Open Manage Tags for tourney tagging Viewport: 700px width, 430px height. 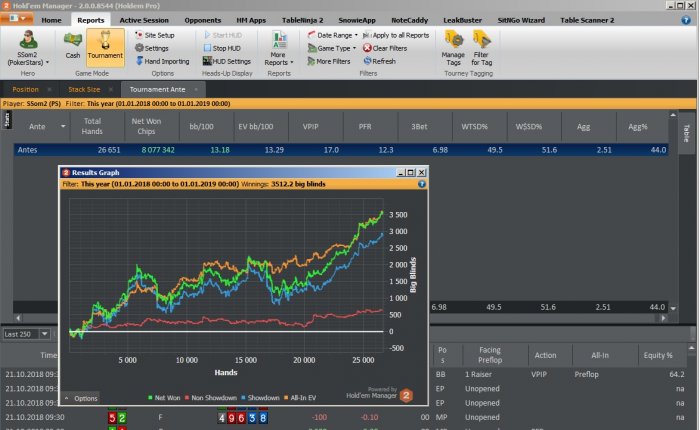(453, 48)
